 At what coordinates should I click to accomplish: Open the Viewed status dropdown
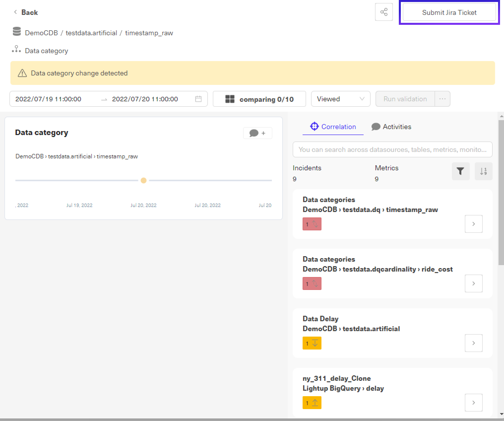pyautogui.click(x=340, y=99)
